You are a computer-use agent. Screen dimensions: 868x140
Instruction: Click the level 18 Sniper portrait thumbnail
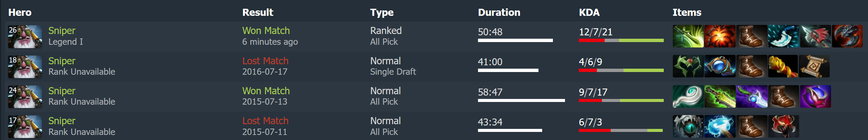tap(25, 66)
